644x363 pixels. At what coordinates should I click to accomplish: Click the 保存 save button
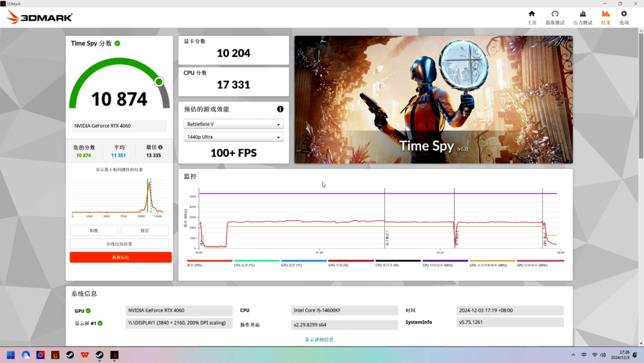(x=144, y=230)
